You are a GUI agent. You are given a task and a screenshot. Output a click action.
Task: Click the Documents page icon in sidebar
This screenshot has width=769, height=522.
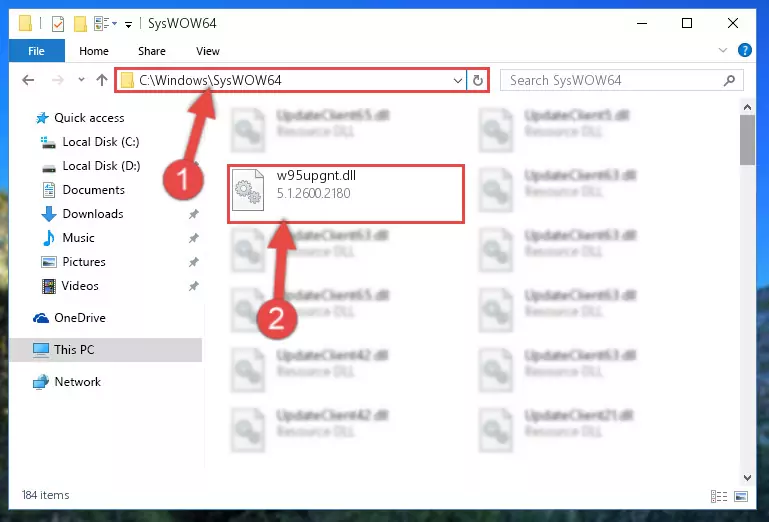(x=49, y=190)
